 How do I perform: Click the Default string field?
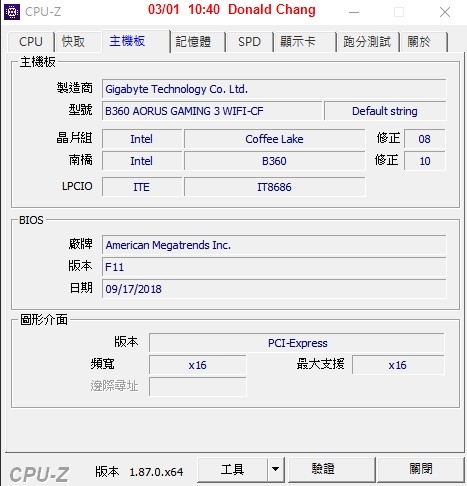385,111
